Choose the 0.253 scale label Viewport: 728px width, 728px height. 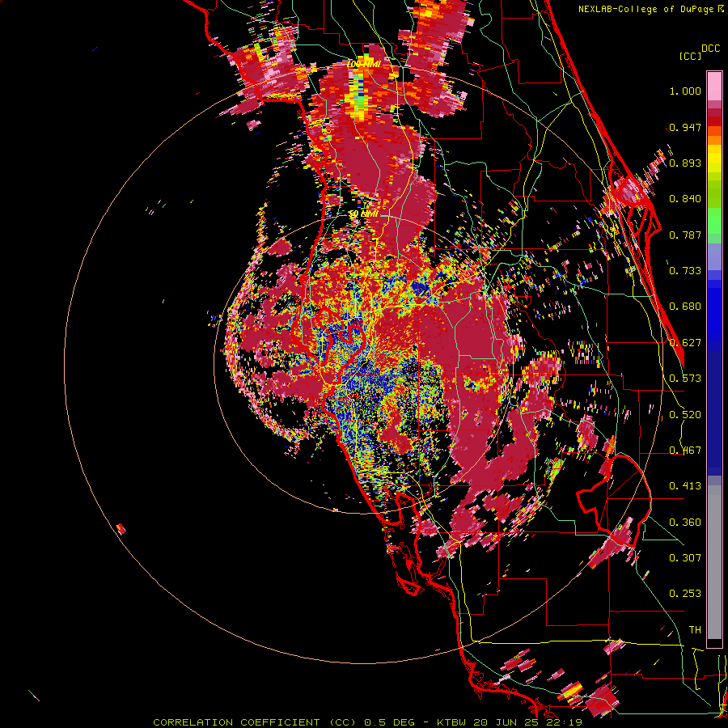click(x=685, y=594)
